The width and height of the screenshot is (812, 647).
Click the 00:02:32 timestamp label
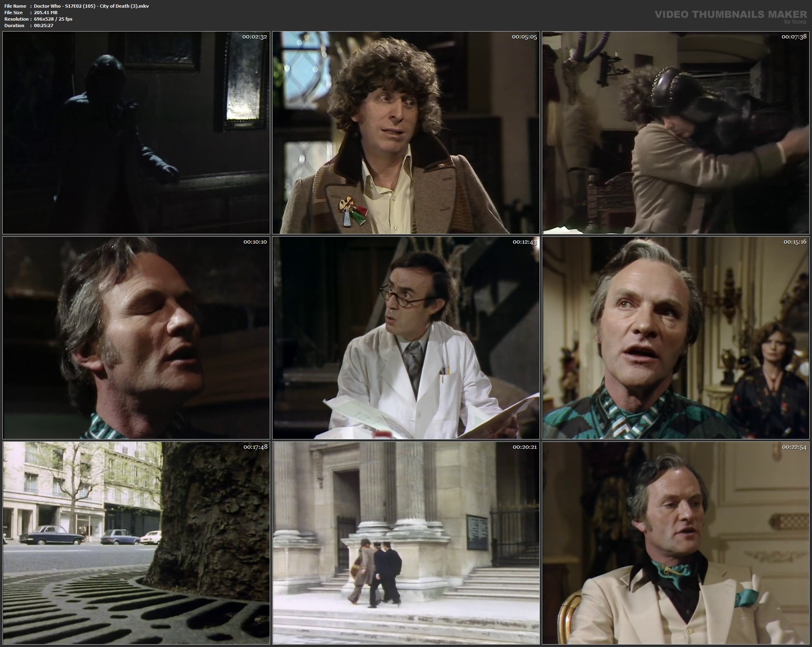pyautogui.click(x=255, y=37)
